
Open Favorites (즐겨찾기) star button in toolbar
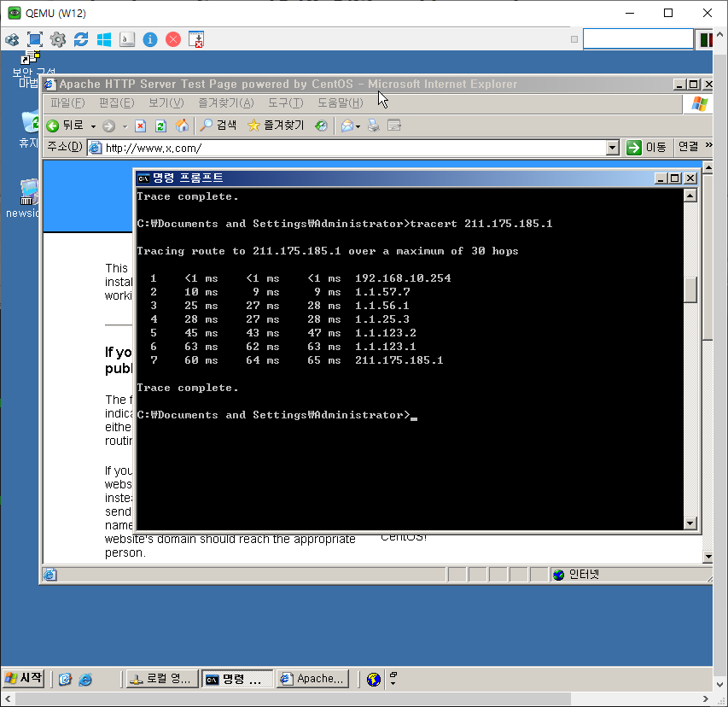click(276, 126)
